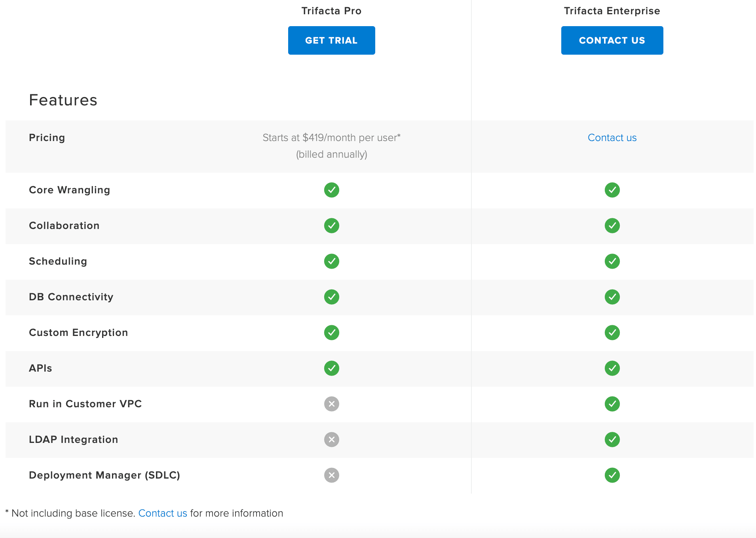Click APIs checkmark under Trifacta Enterprise
Image resolution: width=756 pixels, height=538 pixels.
click(612, 368)
